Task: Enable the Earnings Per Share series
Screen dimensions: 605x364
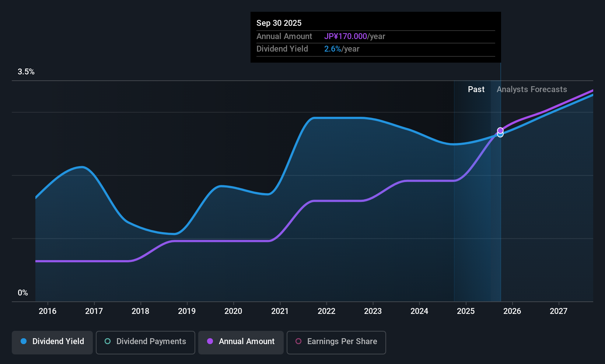Action: coord(336,343)
